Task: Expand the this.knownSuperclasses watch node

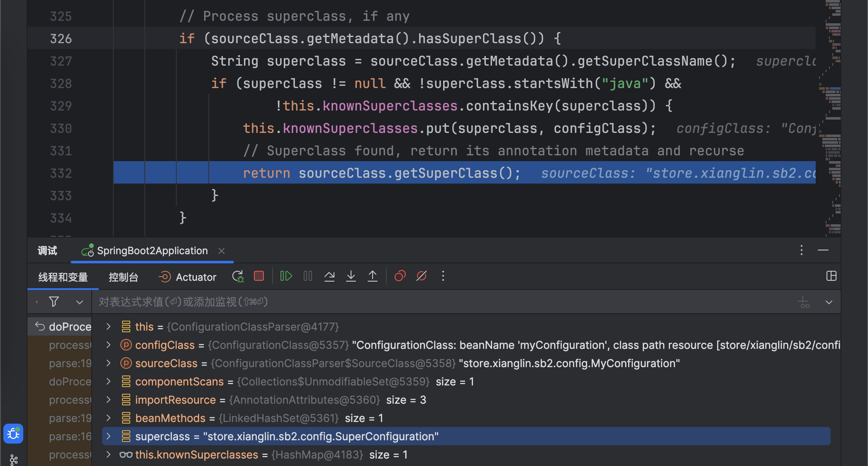Action: [x=108, y=454]
